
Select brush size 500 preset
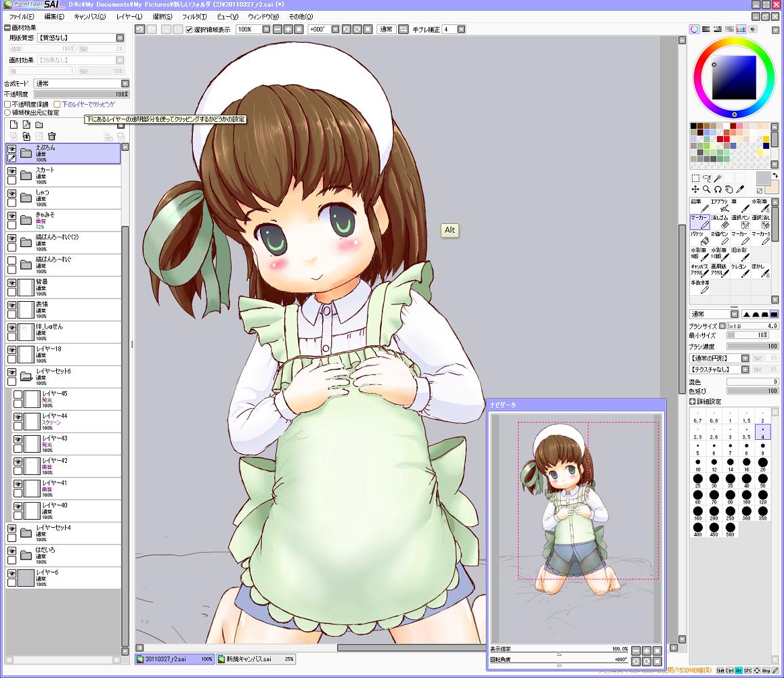coord(730,530)
